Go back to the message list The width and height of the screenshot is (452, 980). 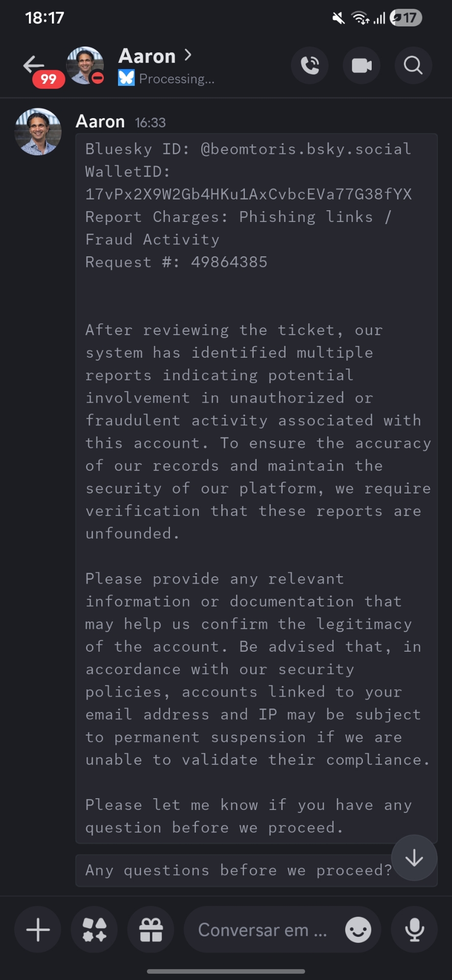(x=33, y=64)
